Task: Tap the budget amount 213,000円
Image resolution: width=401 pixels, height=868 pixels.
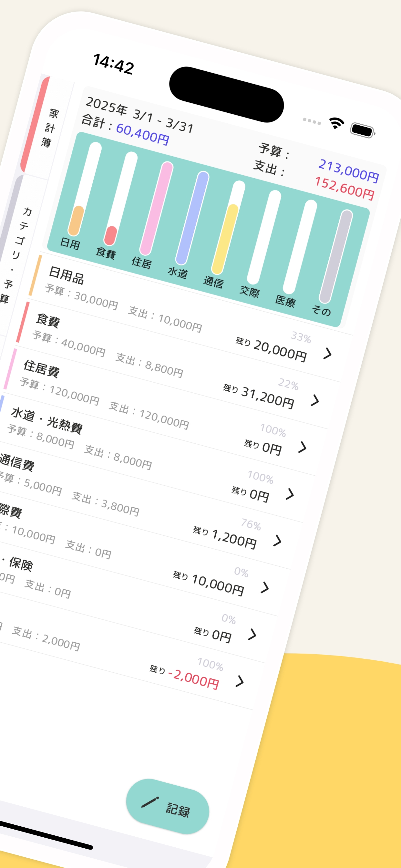Action: pos(349,171)
